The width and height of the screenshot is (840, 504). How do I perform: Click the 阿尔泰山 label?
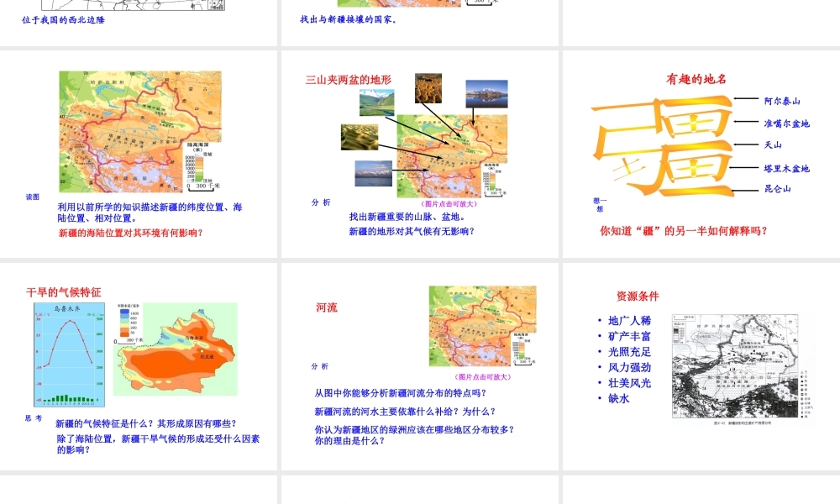coord(781,101)
